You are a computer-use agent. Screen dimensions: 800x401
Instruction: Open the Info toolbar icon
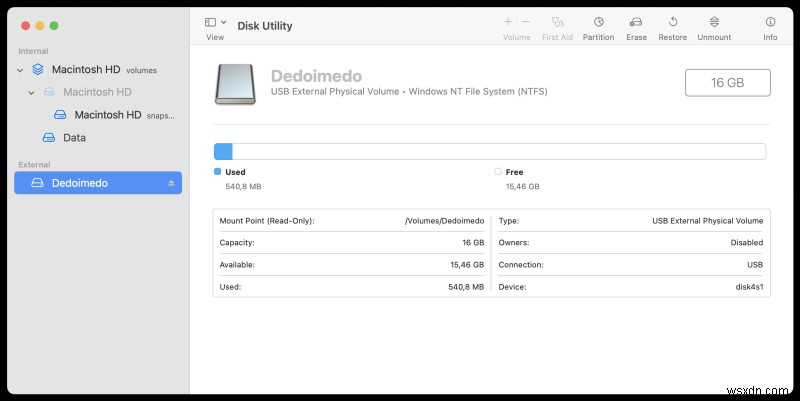tap(770, 22)
